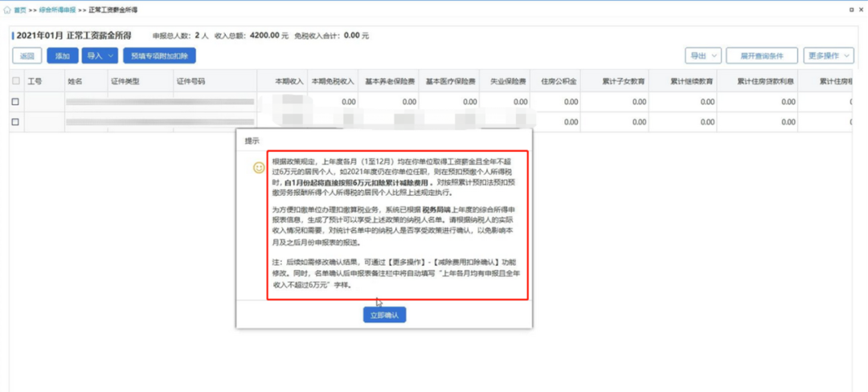Go to 综合所得申报 breadcrumb
Image resolution: width=868 pixels, height=392 pixels.
[x=58, y=10]
